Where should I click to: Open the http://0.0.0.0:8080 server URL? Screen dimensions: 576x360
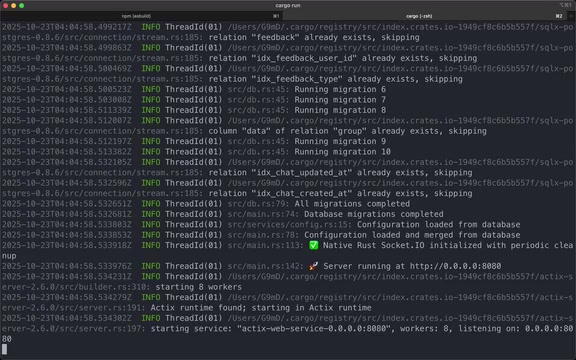point(455,266)
